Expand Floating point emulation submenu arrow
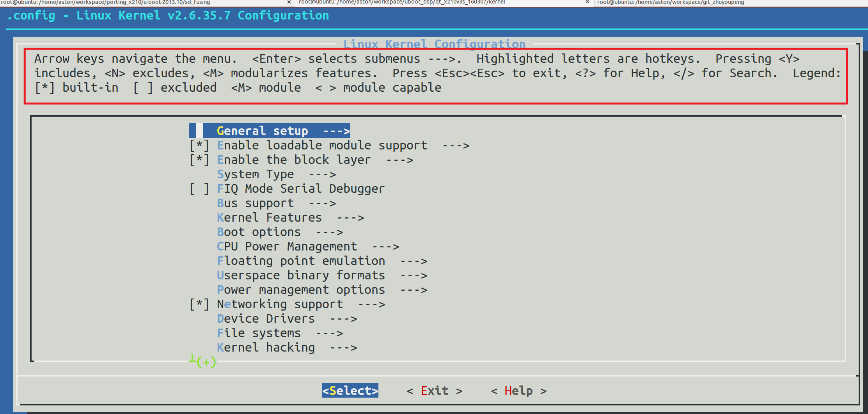 [414, 261]
